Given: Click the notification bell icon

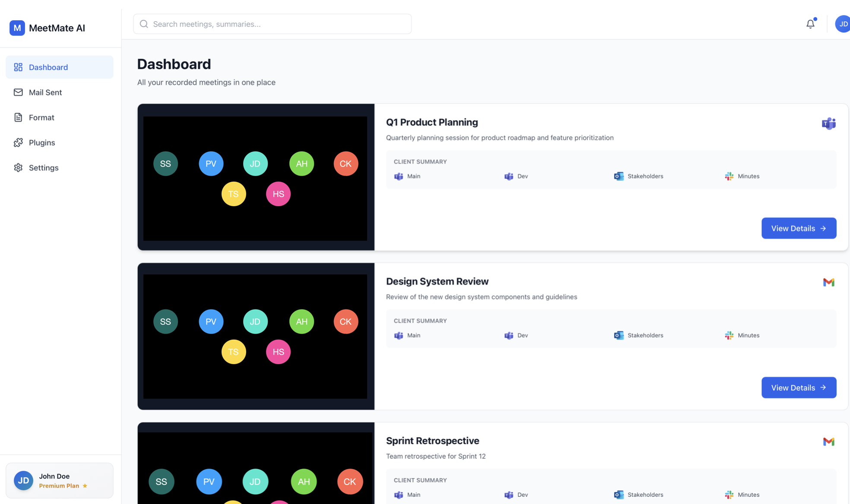Looking at the screenshot, I should point(810,24).
